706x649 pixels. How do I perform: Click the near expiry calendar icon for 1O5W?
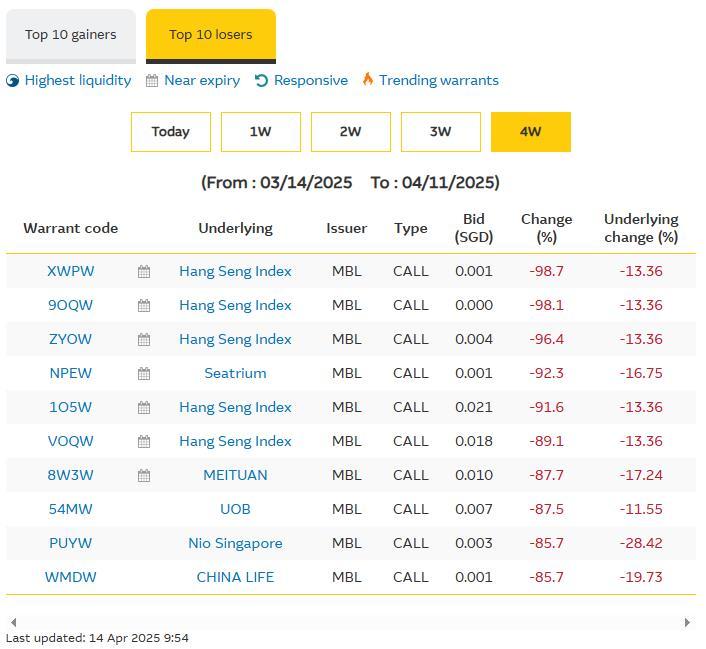[x=144, y=408]
